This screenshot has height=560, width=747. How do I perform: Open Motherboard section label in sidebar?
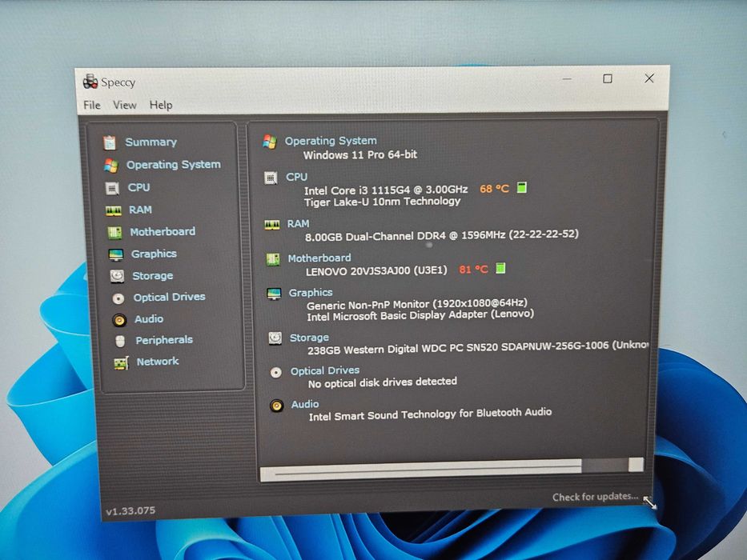[x=163, y=232]
